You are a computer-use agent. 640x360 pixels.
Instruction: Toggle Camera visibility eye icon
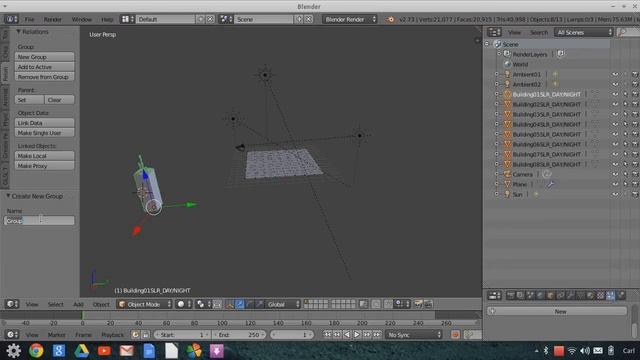[615, 174]
